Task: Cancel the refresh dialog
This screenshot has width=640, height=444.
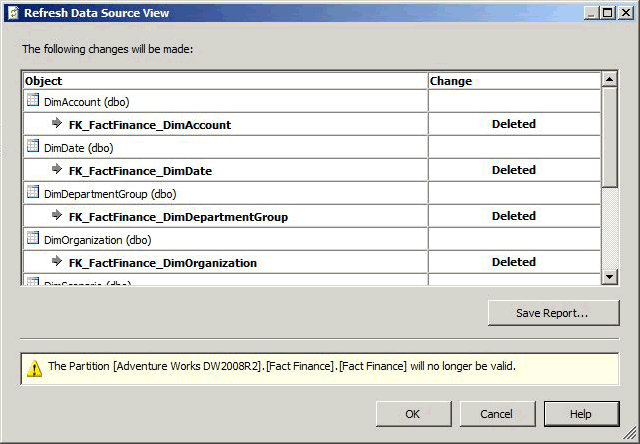Action: 497,414
